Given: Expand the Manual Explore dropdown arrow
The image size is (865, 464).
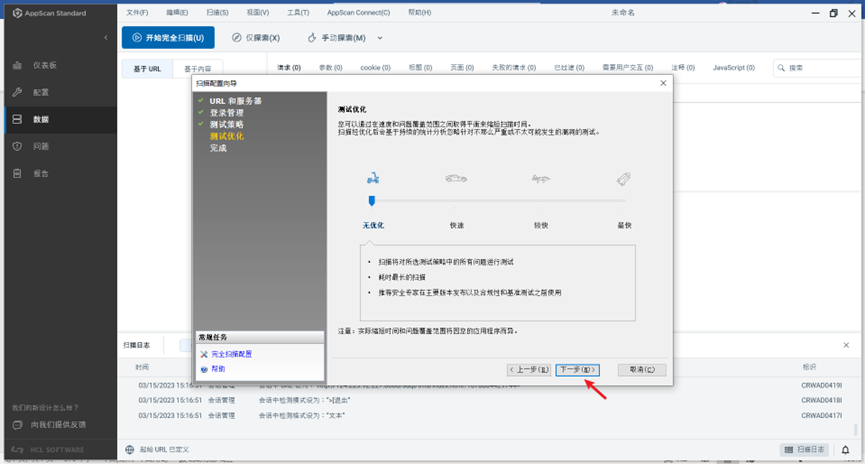Looking at the screenshot, I should click(380, 38).
